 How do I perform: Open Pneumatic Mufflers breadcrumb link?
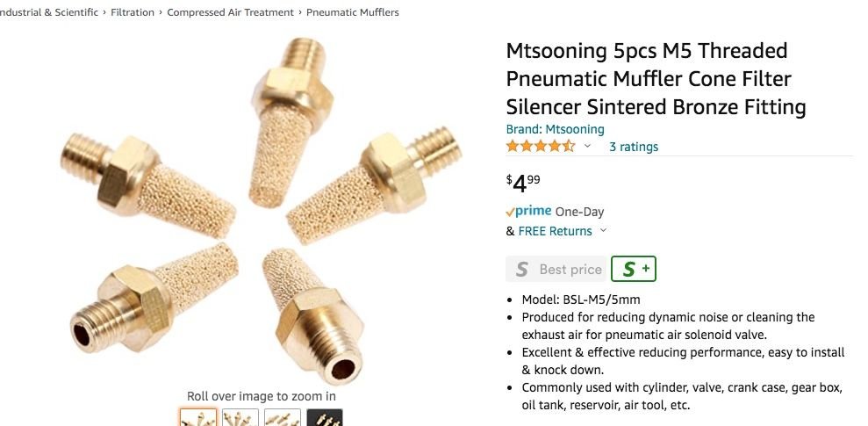(352, 12)
